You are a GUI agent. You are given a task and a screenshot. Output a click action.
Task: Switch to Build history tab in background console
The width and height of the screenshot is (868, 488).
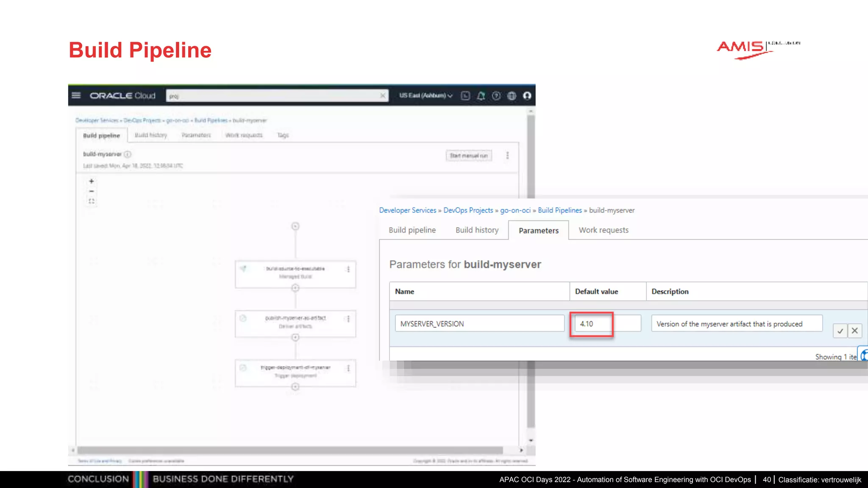(151, 135)
